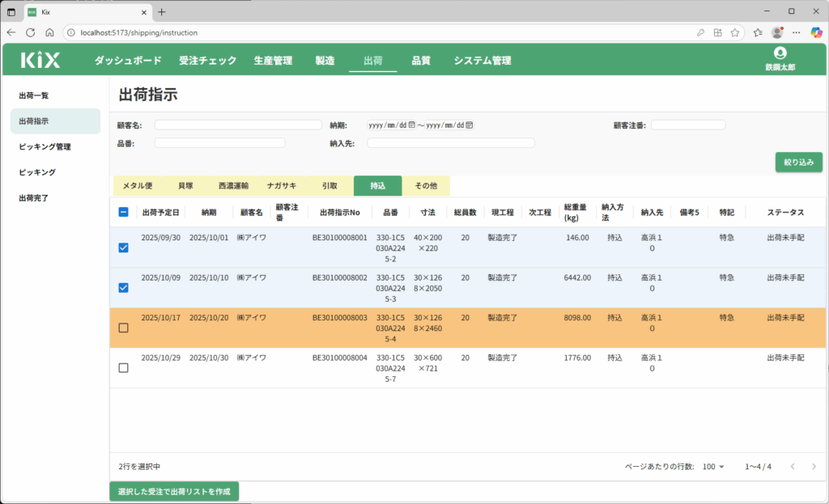Click the browser reload icon
829x504 pixels.
point(31,32)
